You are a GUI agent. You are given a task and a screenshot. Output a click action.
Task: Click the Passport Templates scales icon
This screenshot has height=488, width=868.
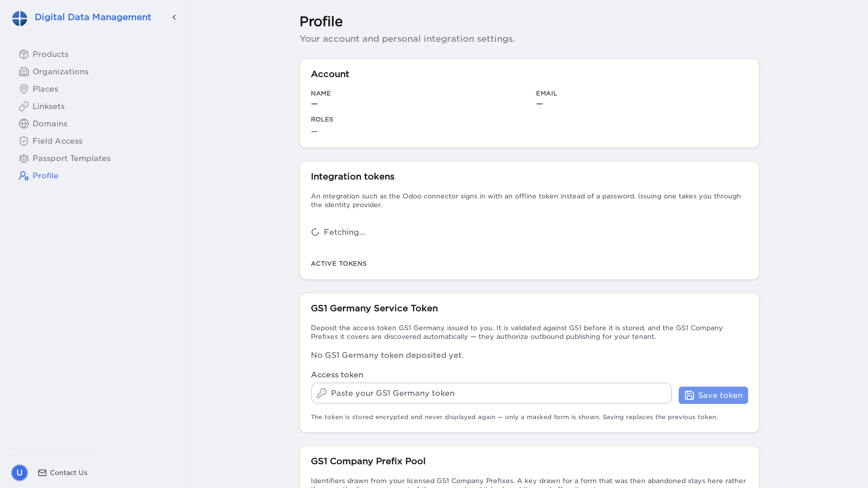(24, 158)
